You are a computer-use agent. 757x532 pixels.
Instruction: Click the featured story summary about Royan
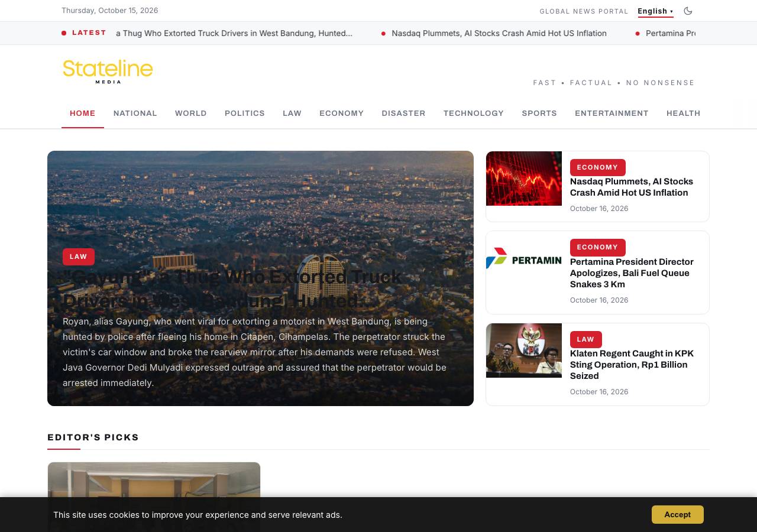tap(254, 352)
